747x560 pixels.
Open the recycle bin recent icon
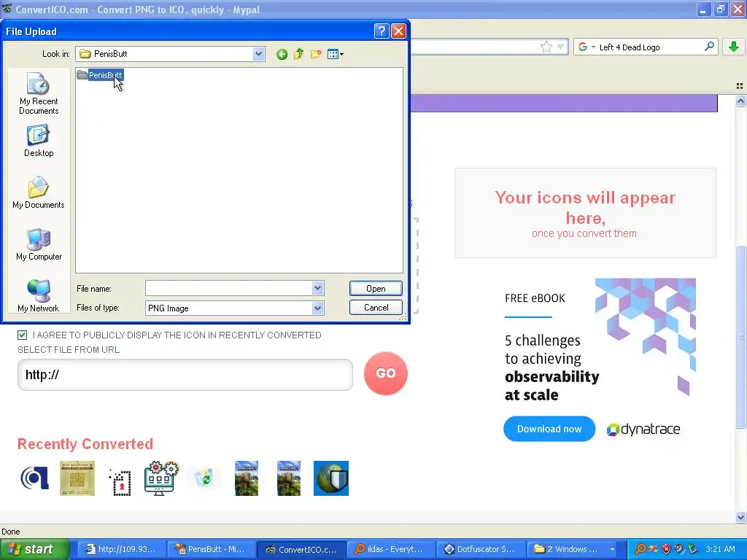coord(204,478)
